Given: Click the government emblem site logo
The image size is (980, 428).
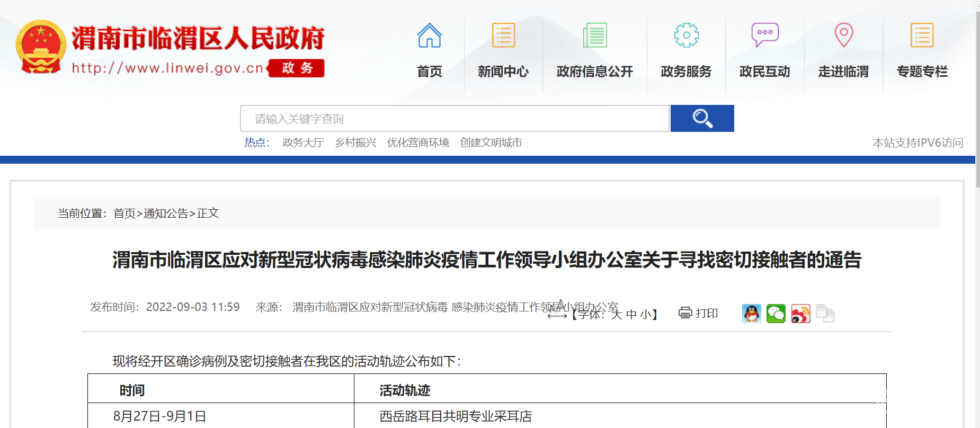Looking at the screenshot, I should pos(40,48).
